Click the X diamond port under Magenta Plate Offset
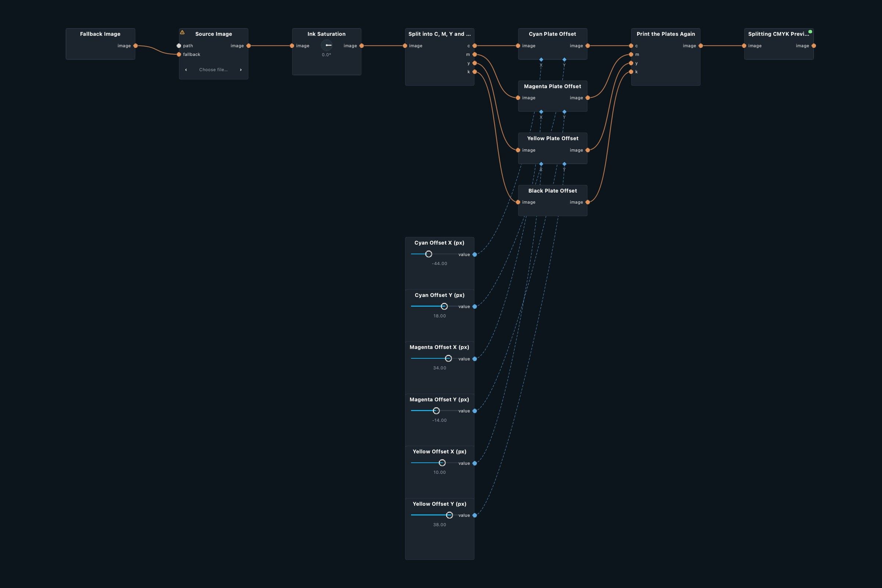Screen dimensions: 882x588 pyautogui.click(x=541, y=112)
